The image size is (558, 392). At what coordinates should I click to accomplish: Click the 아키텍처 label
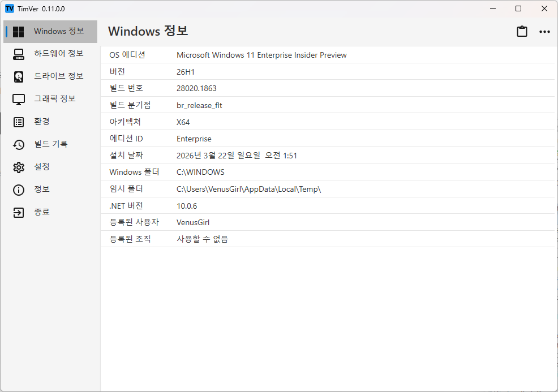pyautogui.click(x=125, y=122)
